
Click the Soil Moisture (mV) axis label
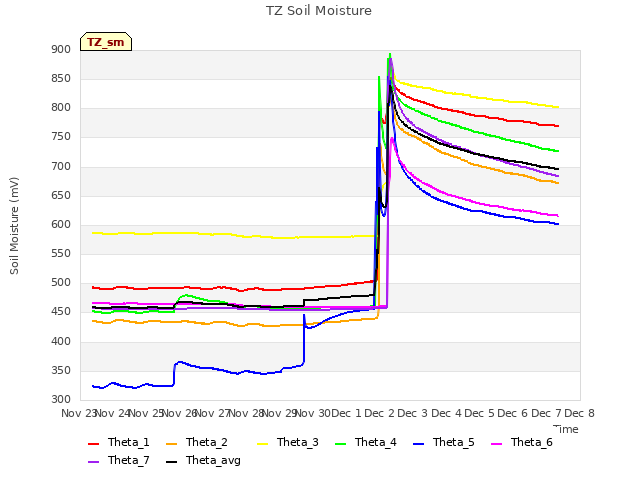(x=14, y=226)
